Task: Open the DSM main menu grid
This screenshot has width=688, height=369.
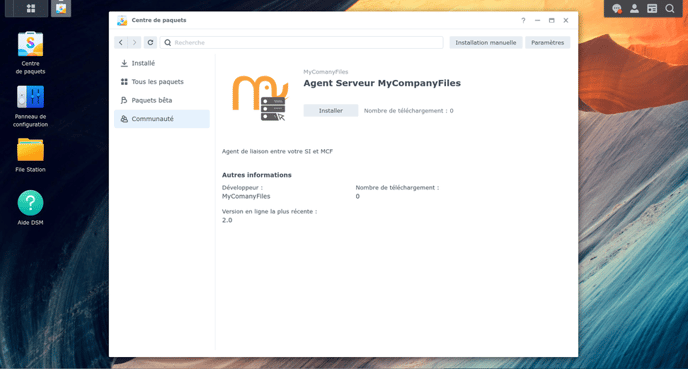Action: coord(31,8)
